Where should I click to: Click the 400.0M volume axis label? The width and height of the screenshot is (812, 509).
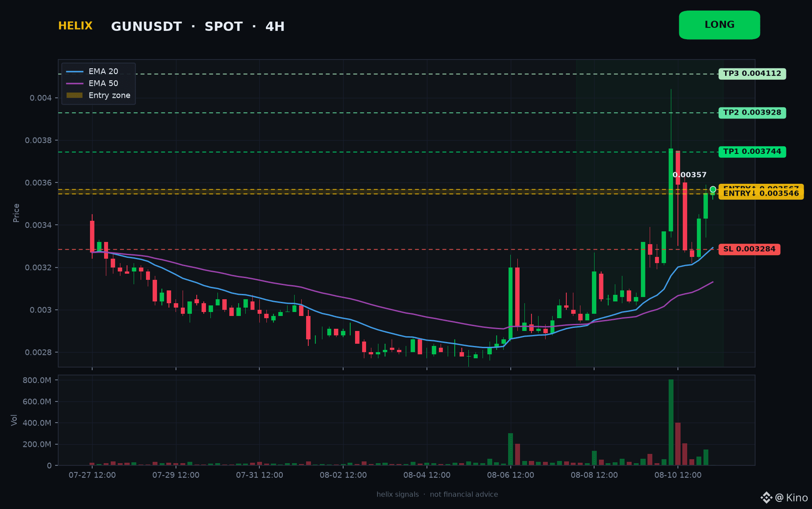37,423
